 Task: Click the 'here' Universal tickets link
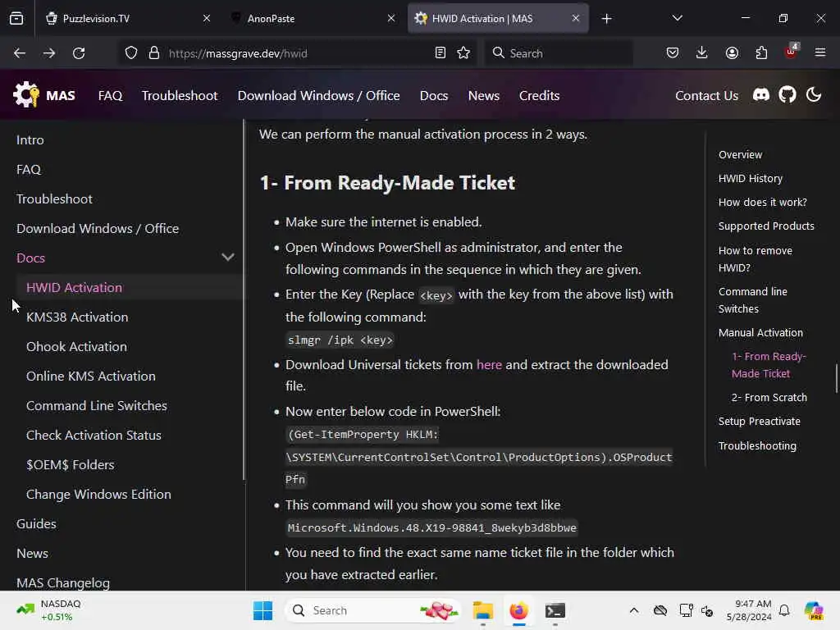[x=489, y=365]
